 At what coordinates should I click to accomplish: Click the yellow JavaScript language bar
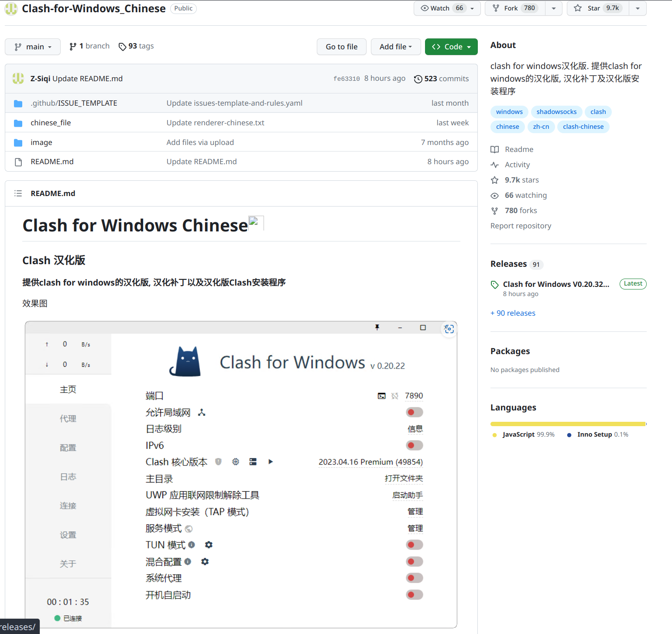point(567,424)
